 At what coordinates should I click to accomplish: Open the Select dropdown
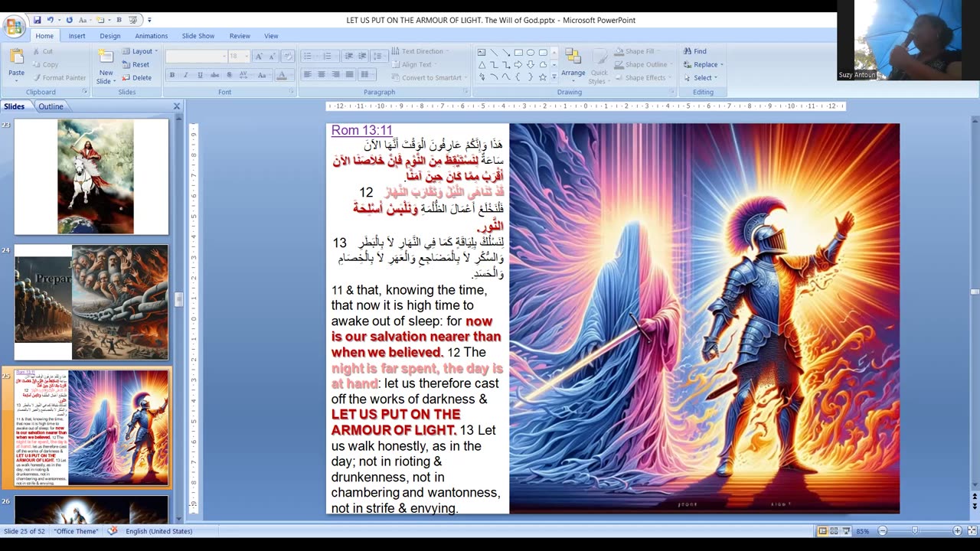click(x=701, y=77)
